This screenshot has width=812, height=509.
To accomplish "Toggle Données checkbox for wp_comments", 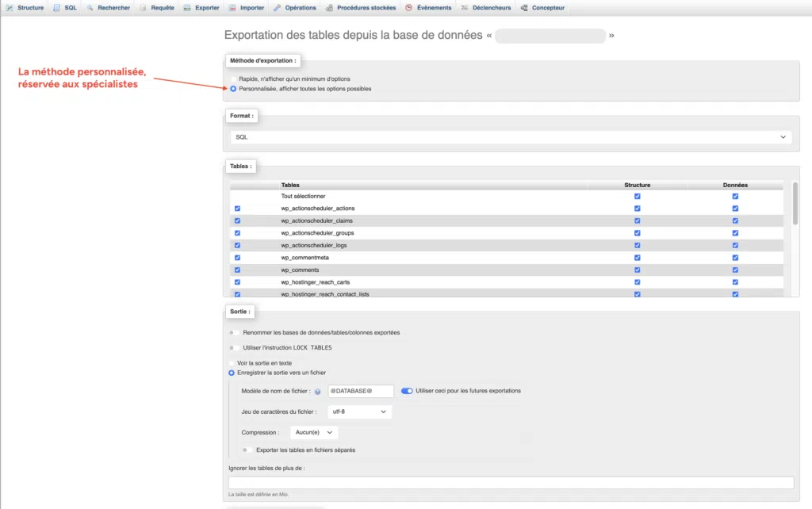I will [735, 270].
